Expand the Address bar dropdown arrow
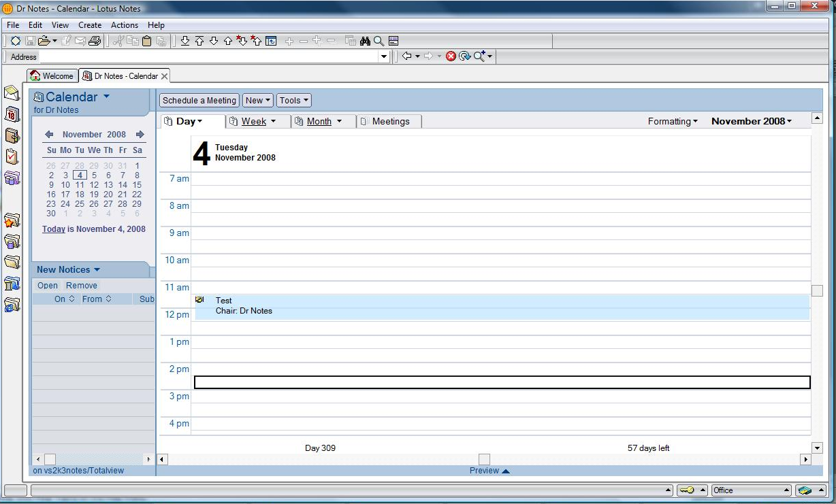 [384, 57]
